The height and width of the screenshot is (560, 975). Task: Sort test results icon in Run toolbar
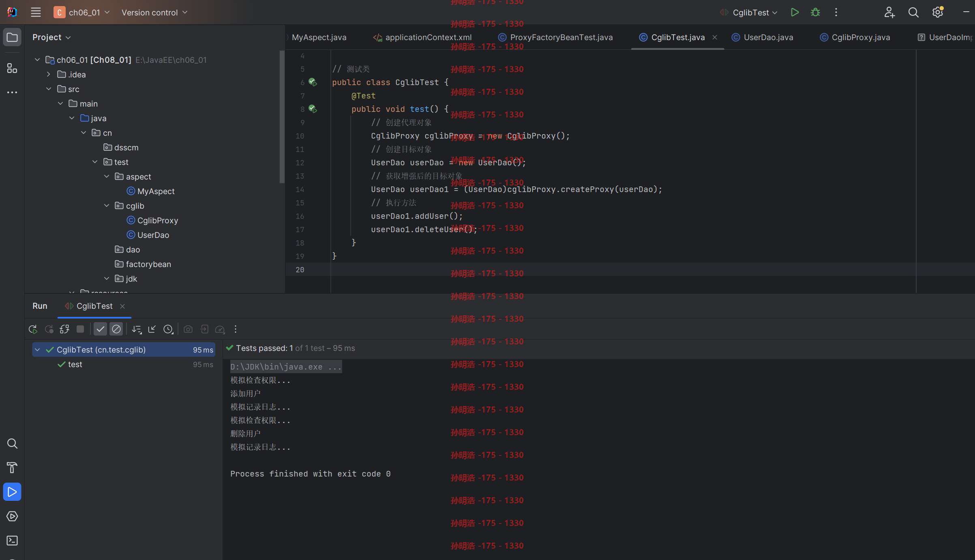coord(137,329)
